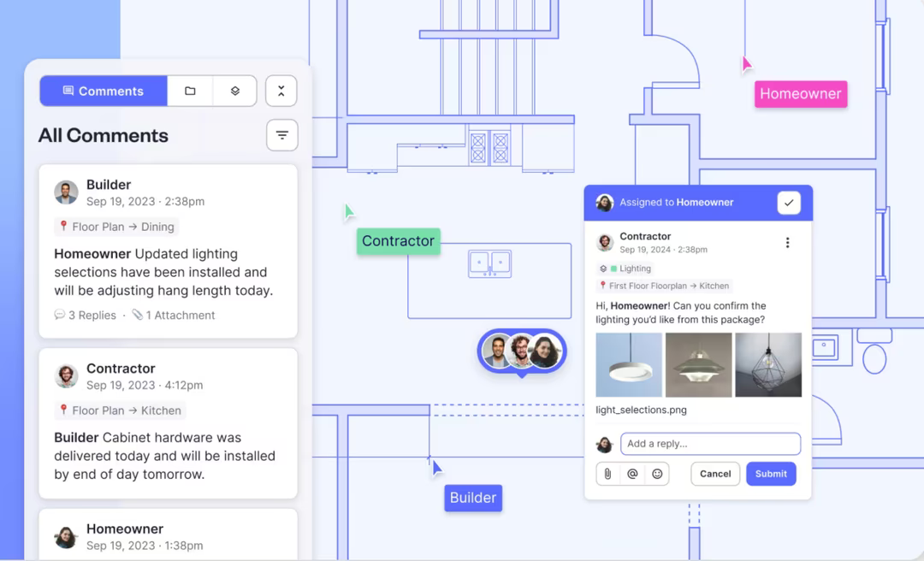Collapse the comments side panel

point(281,91)
